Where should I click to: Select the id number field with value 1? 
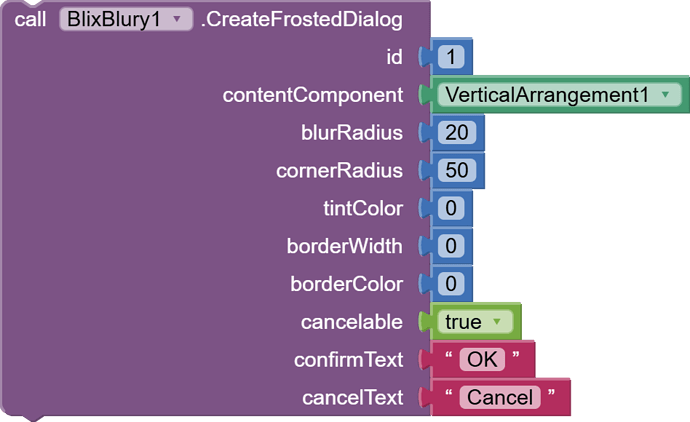pyautogui.click(x=451, y=57)
